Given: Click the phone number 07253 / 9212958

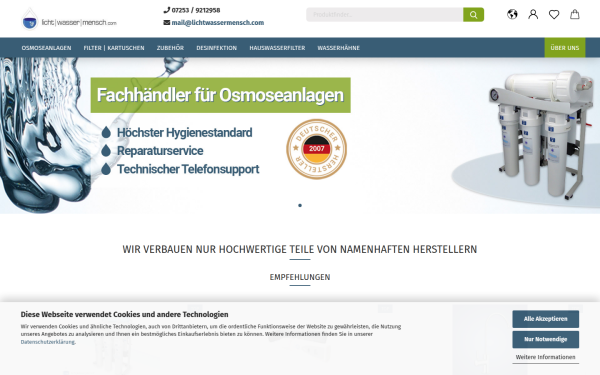Looking at the screenshot, I should pos(196,10).
